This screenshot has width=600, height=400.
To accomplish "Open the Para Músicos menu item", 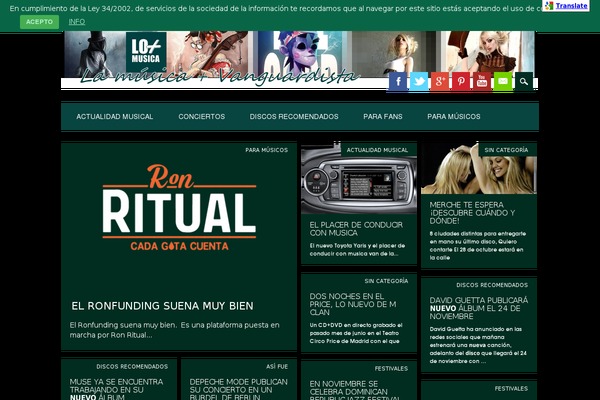I will point(454,116).
